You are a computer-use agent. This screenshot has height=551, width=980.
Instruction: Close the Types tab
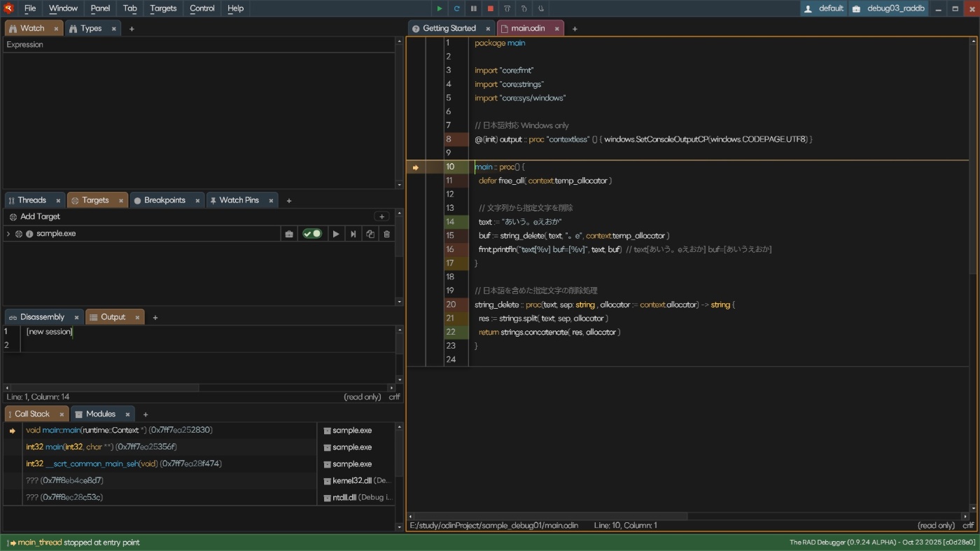pos(113,29)
